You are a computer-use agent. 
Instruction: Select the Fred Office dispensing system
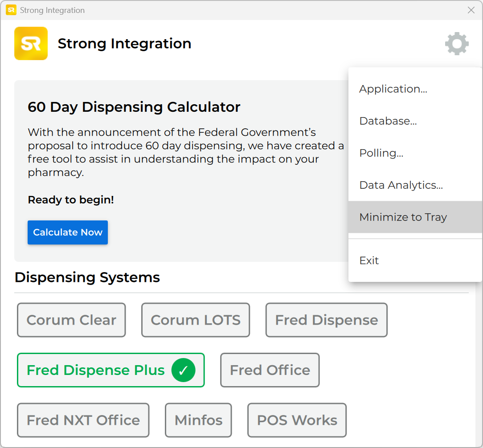tap(270, 370)
